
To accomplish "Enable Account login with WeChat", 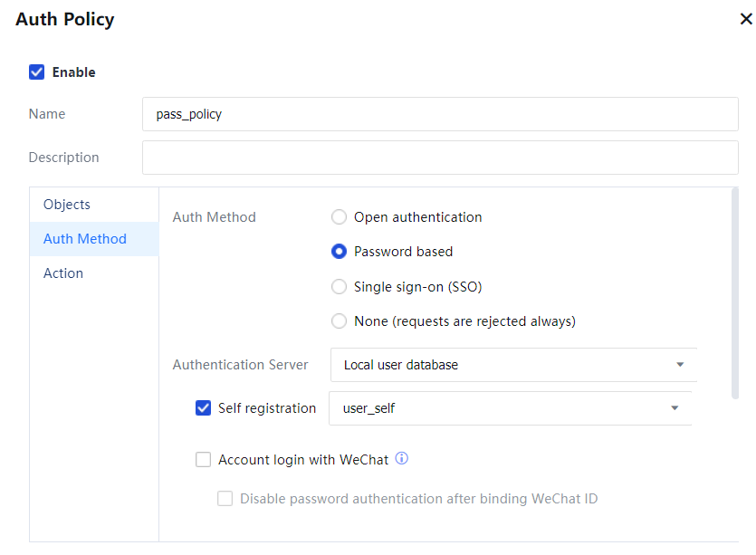I will pyautogui.click(x=204, y=460).
